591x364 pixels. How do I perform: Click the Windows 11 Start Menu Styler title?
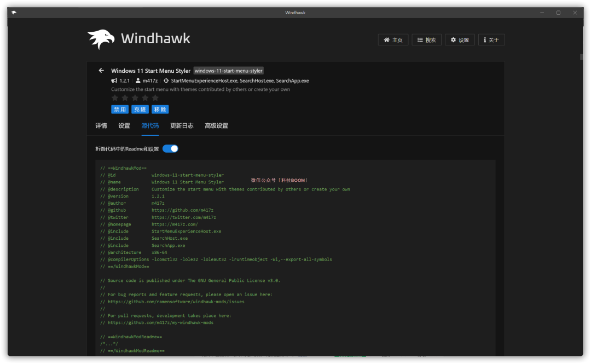coord(151,71)
